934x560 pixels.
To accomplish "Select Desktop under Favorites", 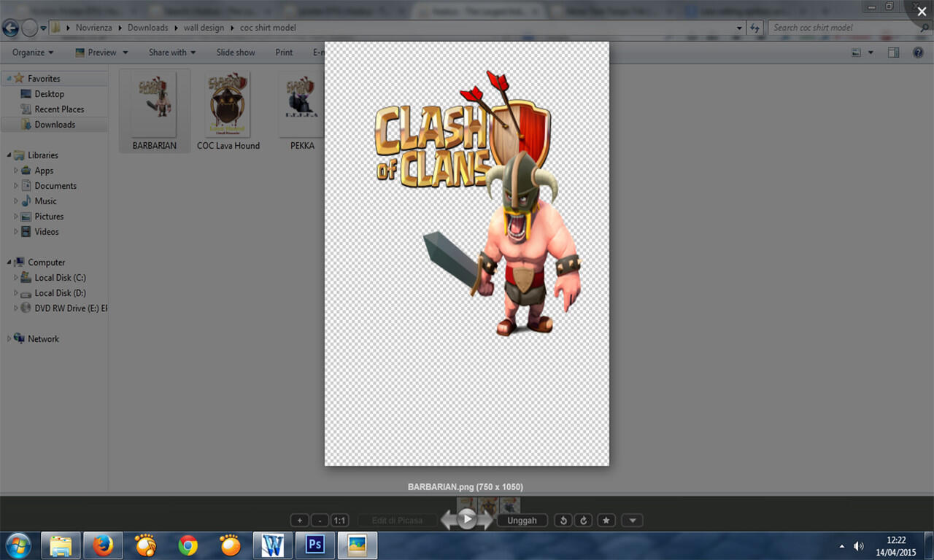I will click(49, 94).
